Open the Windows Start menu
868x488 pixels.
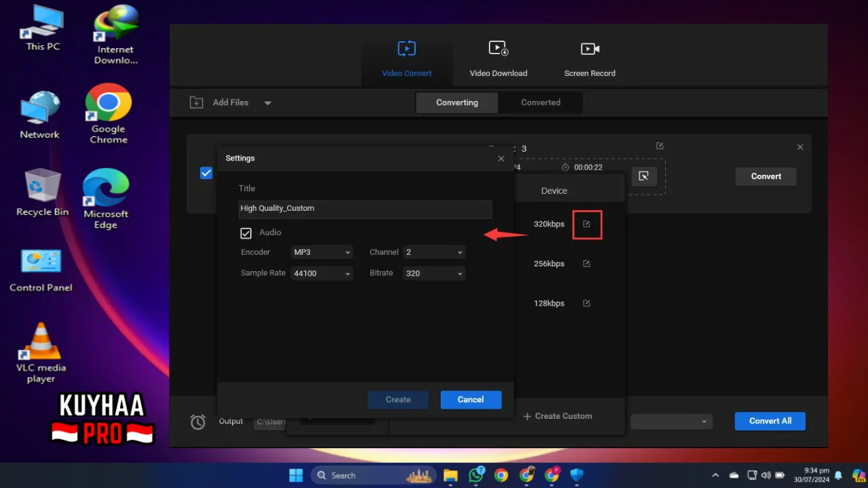(296, 475)
